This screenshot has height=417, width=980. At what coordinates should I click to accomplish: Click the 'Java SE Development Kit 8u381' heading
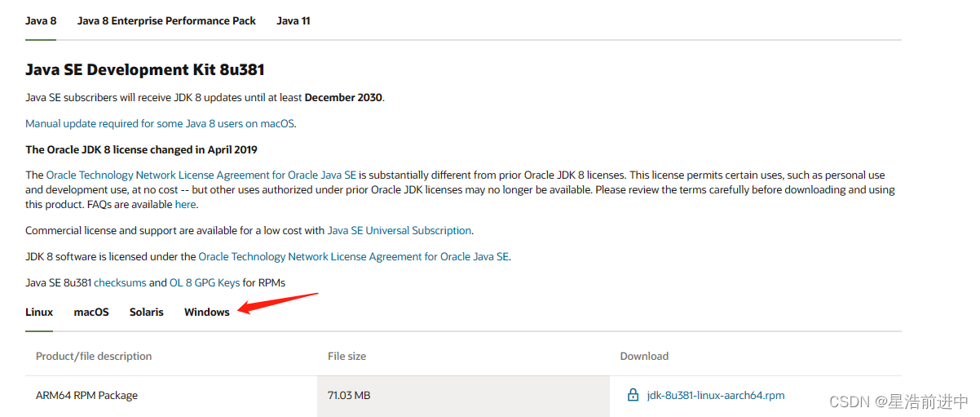(x=145, y=70)
